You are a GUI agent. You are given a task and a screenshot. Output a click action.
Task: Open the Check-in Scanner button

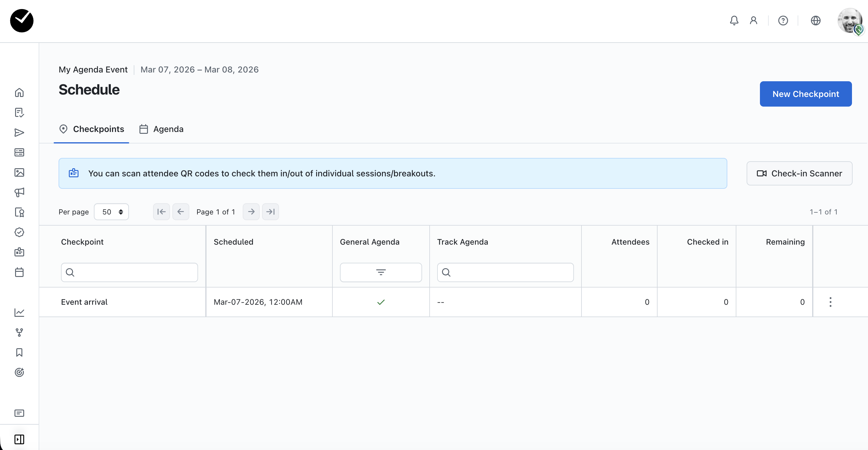click(x=799, y=173)
